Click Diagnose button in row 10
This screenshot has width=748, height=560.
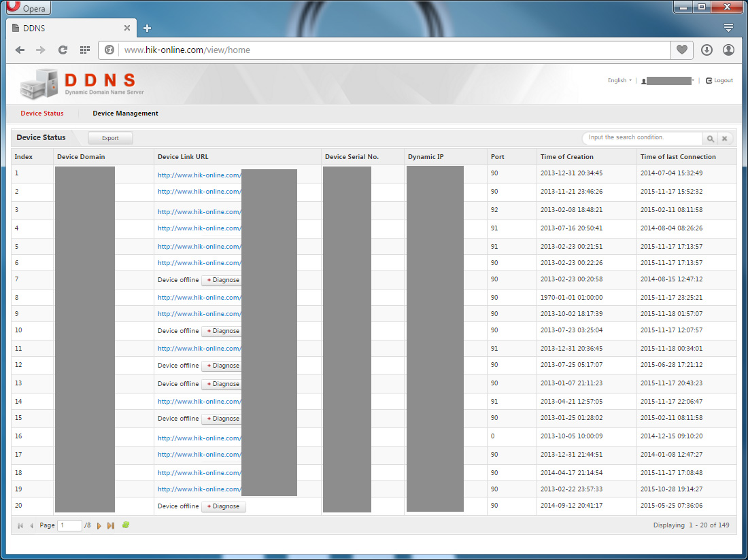(x=222, y=331)
